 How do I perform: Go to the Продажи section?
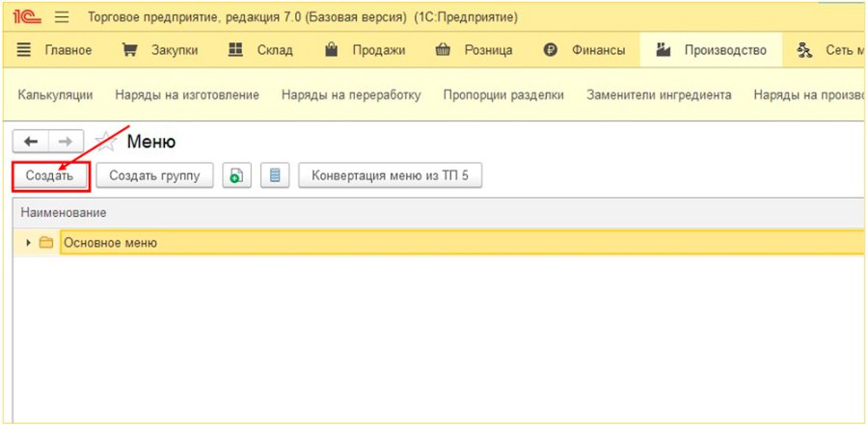point(365,50)
